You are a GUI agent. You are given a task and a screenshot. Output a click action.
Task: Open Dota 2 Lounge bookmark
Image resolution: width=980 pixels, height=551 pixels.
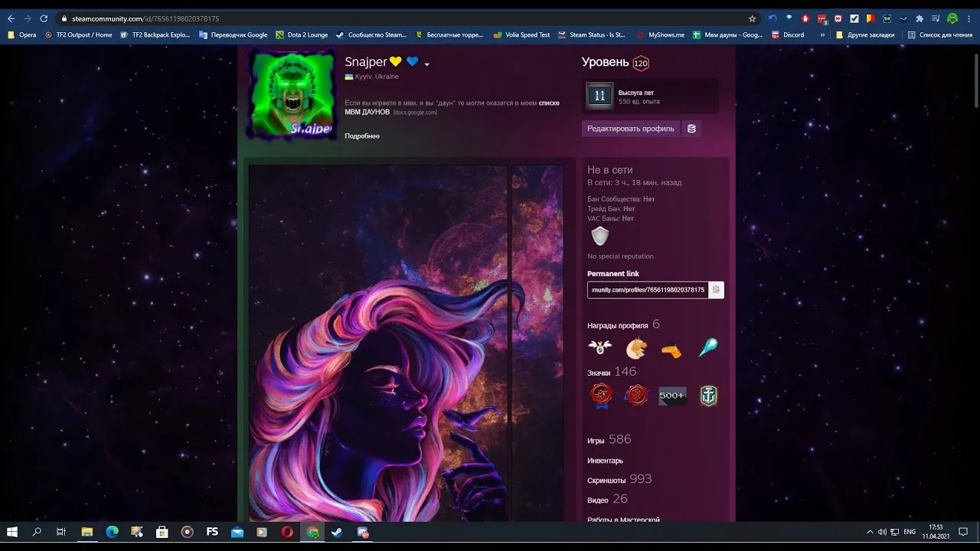(x=302, y=34)
